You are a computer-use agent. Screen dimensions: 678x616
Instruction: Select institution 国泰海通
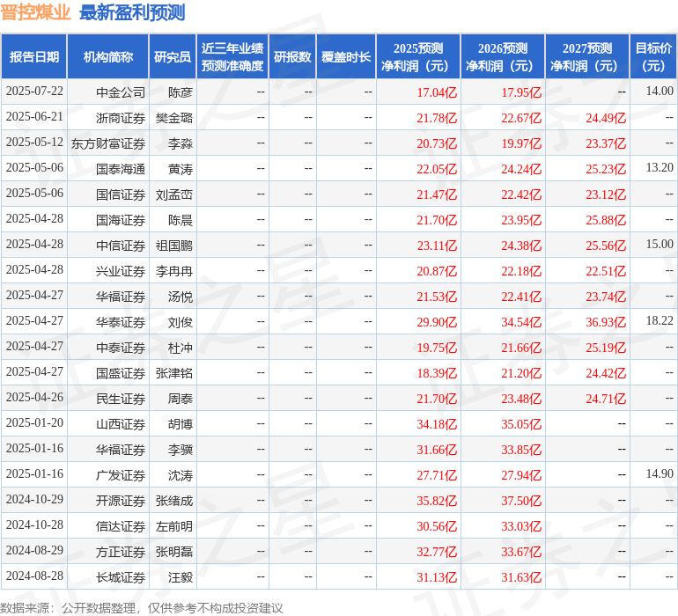coord(121,169)
